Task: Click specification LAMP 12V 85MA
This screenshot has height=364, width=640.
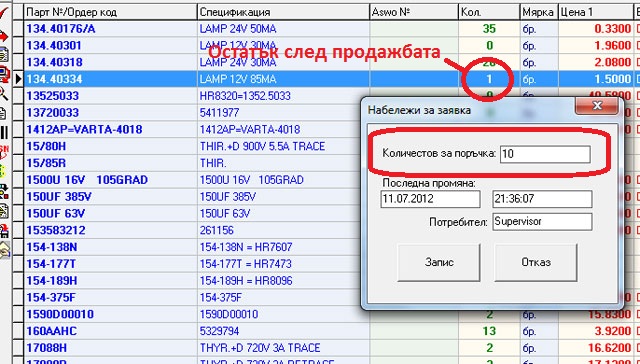Action: click(238, 79)
